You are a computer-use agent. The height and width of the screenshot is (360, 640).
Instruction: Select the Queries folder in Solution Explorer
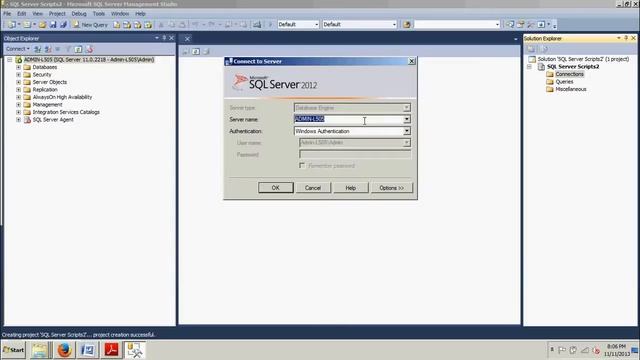(x=564, y=82)
